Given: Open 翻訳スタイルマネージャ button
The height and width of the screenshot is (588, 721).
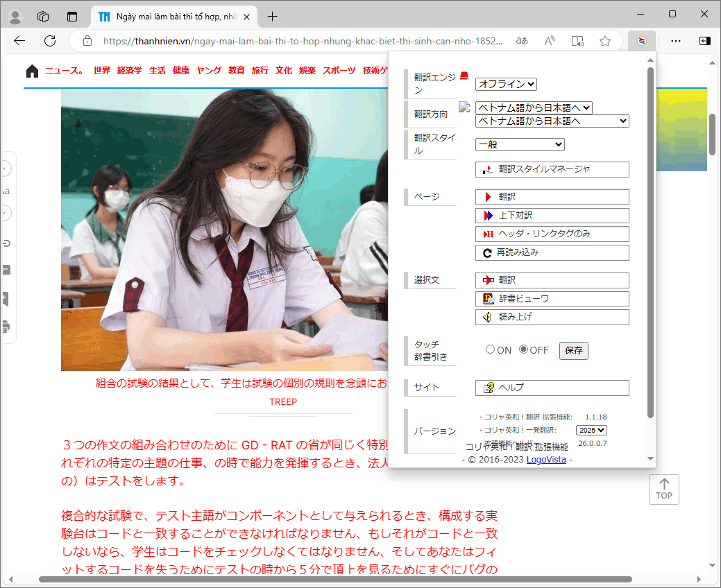Looking at the screenshot, I should 552,169.
